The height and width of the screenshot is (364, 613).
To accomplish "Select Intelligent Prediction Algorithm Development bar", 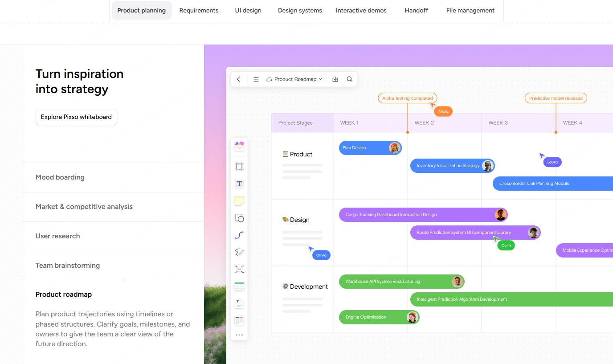I will pos(511,299).
